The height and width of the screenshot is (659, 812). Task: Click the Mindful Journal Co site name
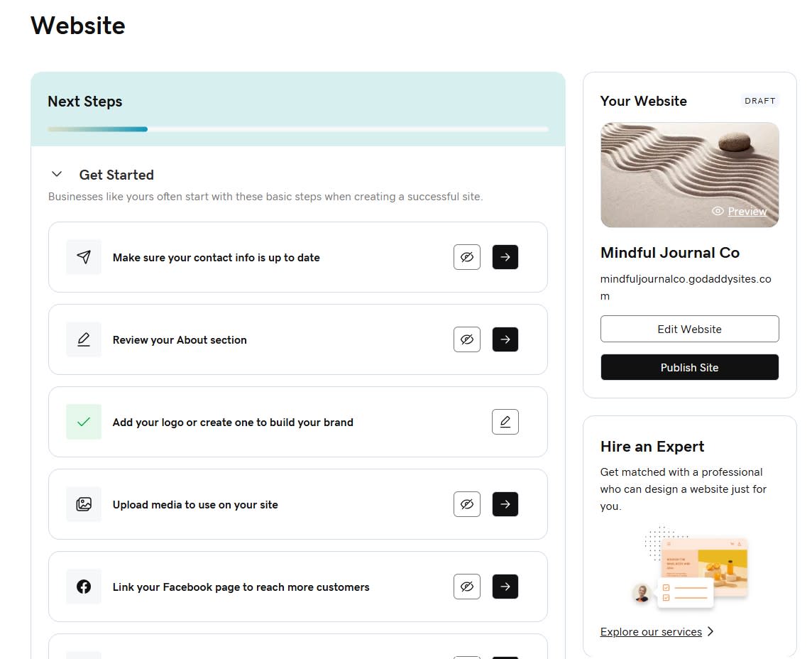point(669,252)
